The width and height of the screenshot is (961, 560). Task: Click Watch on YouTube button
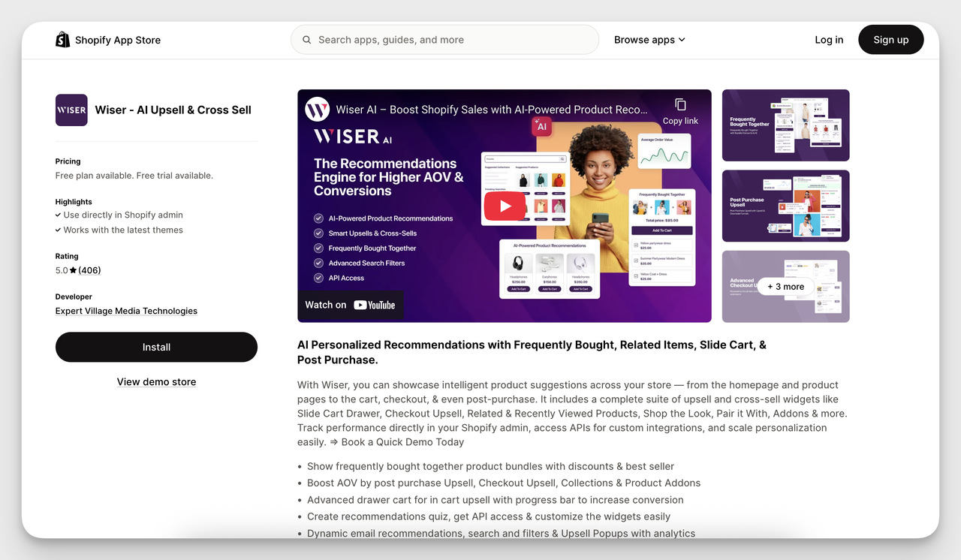(351, 305)
